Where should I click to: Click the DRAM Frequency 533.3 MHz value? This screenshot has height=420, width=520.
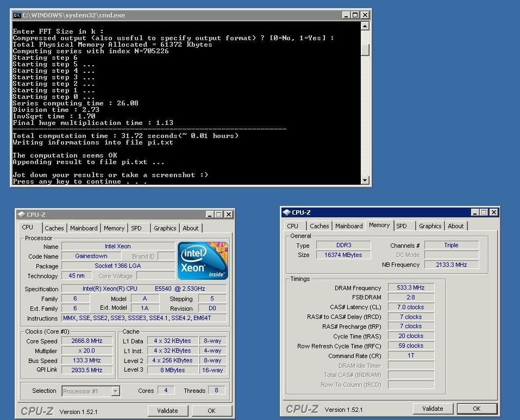[411, 287]
